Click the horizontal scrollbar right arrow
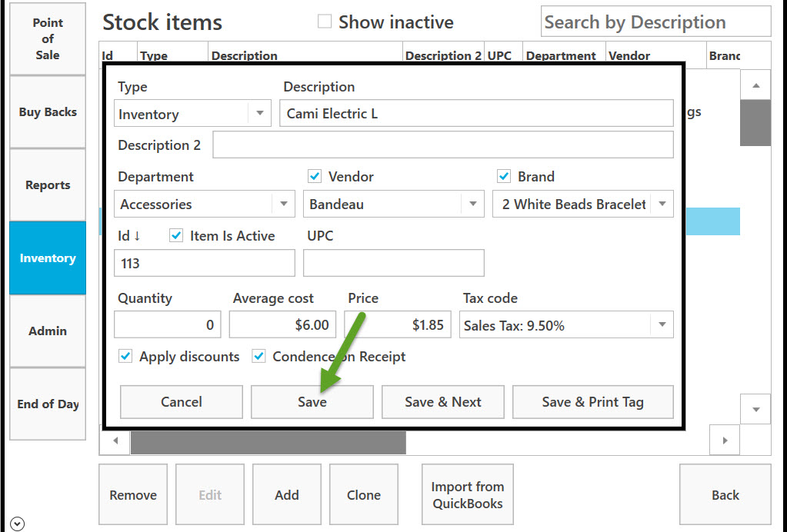This screenshot has height=532, width=787. tap(725, 441)
